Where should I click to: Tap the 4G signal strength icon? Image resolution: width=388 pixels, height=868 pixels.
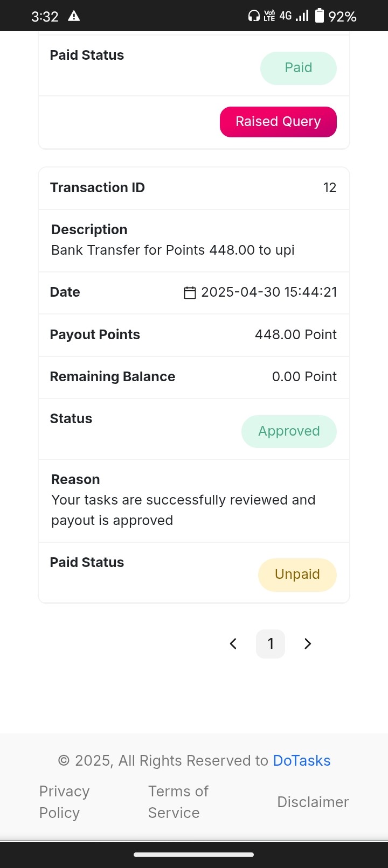[x=294, y=16]
